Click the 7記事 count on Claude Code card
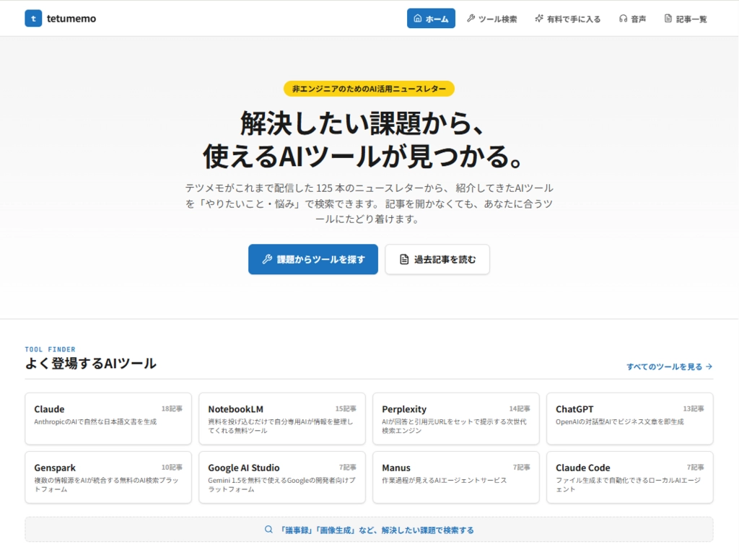Viewport: 739px width, 560px height. 695,467
